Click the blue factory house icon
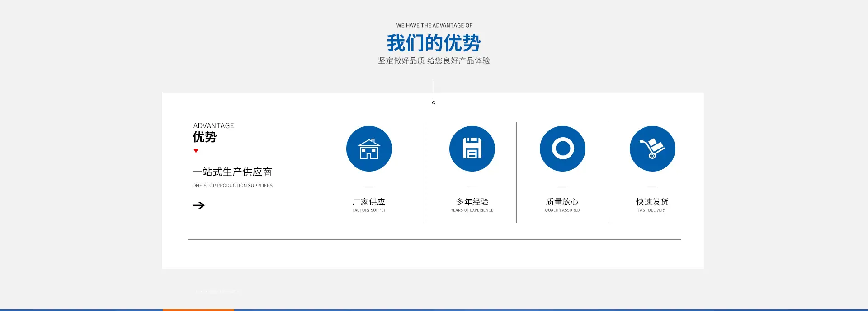Image resolution: width=868 pixels, height=311 pixels. [x=369, y=149]
